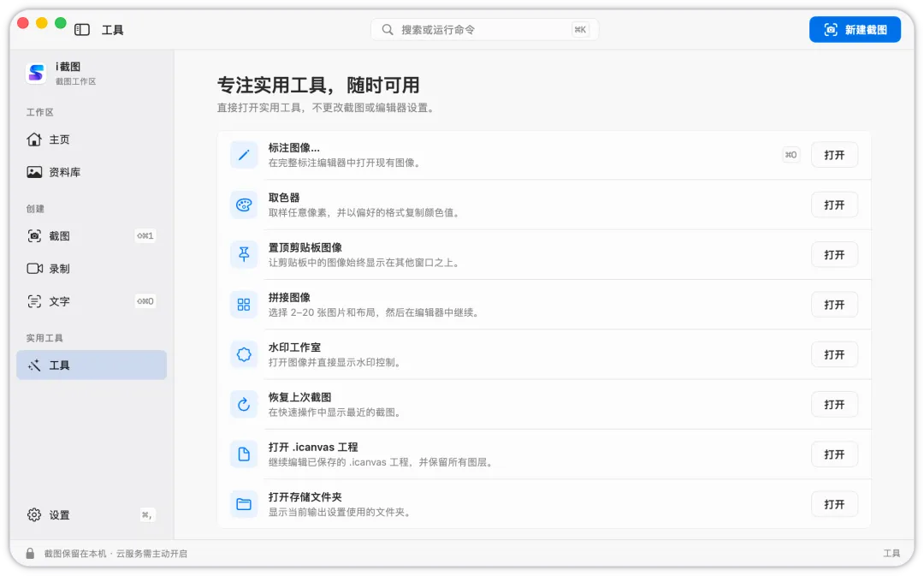The width and height of the screenshot is (924, 576).
Task: Click 打开 for 拼接图像
Action: pyautogui.click(x=834, y=304)
